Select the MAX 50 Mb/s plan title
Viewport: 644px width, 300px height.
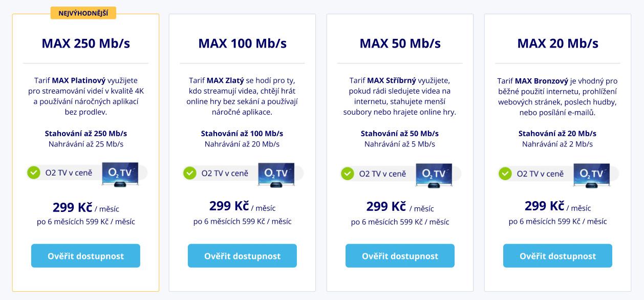[x=400, y=43]
